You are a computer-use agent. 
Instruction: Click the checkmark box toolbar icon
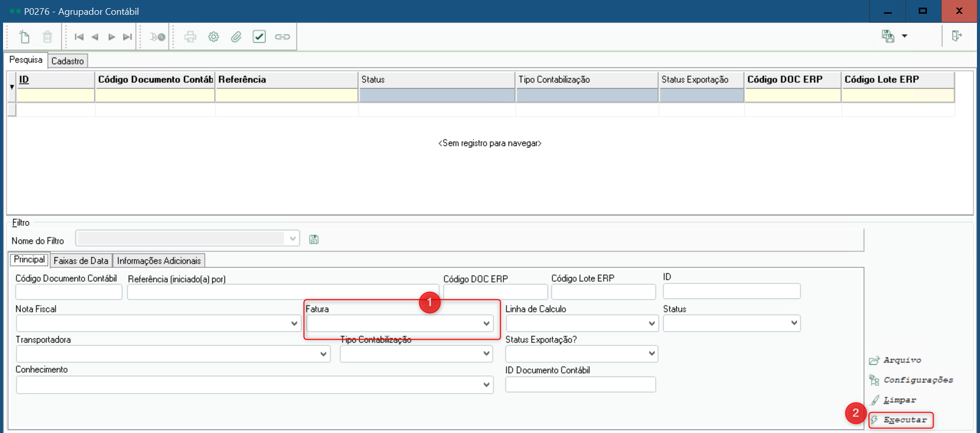[259, 37]
